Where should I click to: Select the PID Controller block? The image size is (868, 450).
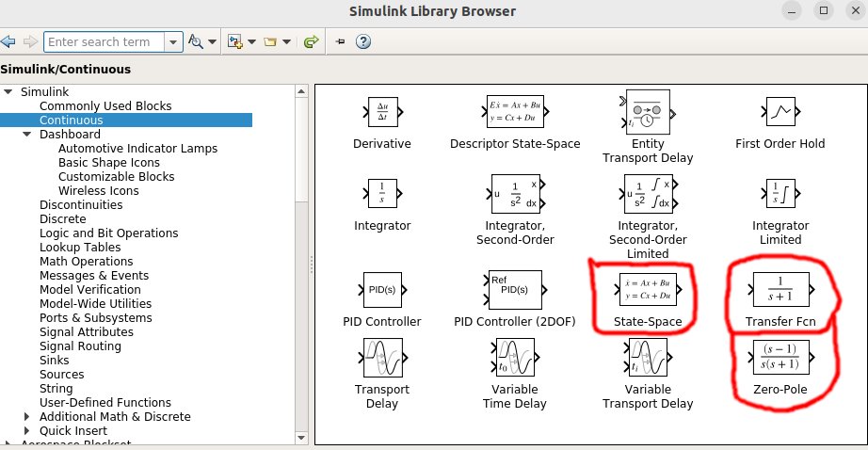coord(382,289)
